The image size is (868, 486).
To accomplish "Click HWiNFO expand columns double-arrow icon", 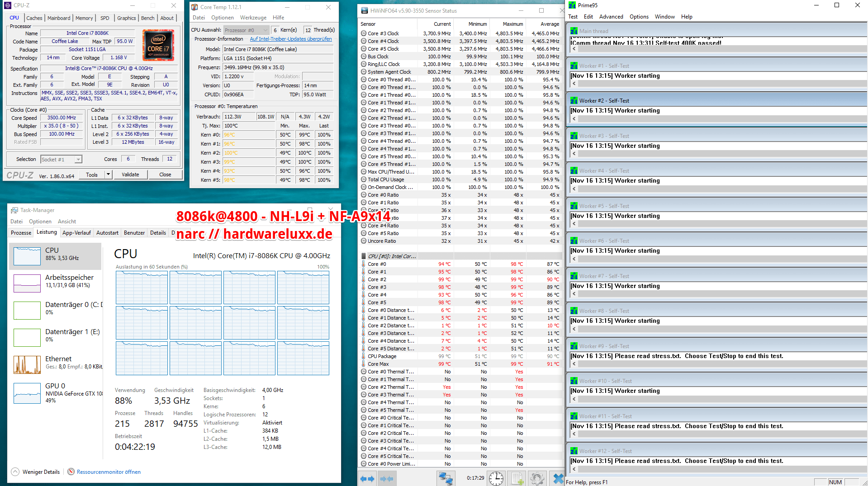I will pos(367,478).
